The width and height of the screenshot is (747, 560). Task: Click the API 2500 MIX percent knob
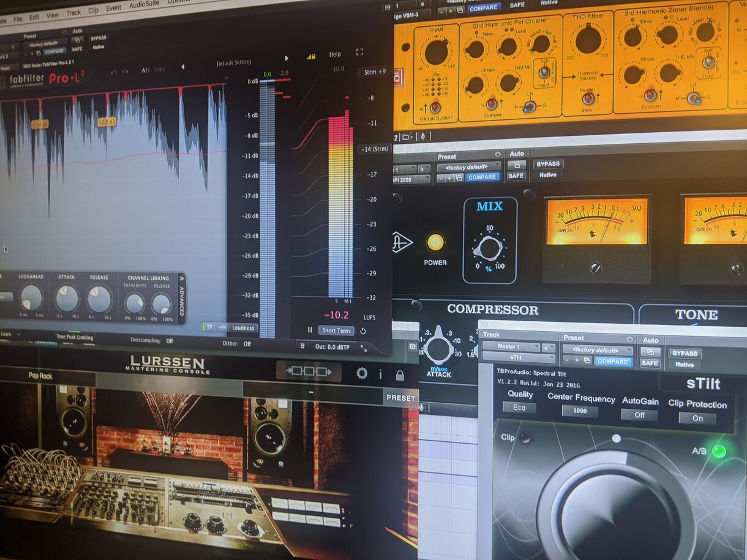489,250
